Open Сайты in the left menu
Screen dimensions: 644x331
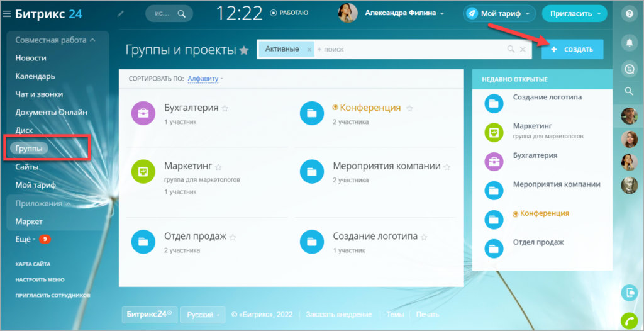pos(27,167)
